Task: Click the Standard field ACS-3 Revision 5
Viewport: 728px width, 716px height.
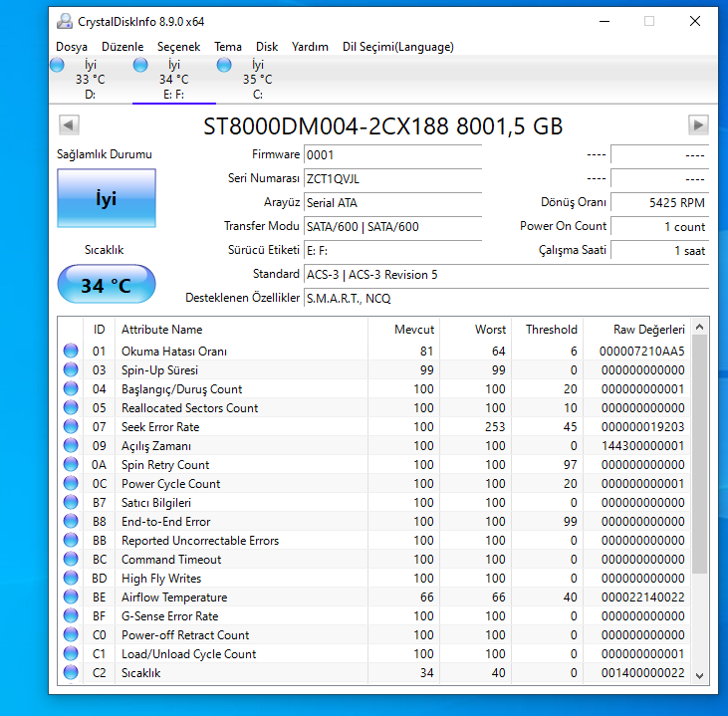Action: coord(507,275)
